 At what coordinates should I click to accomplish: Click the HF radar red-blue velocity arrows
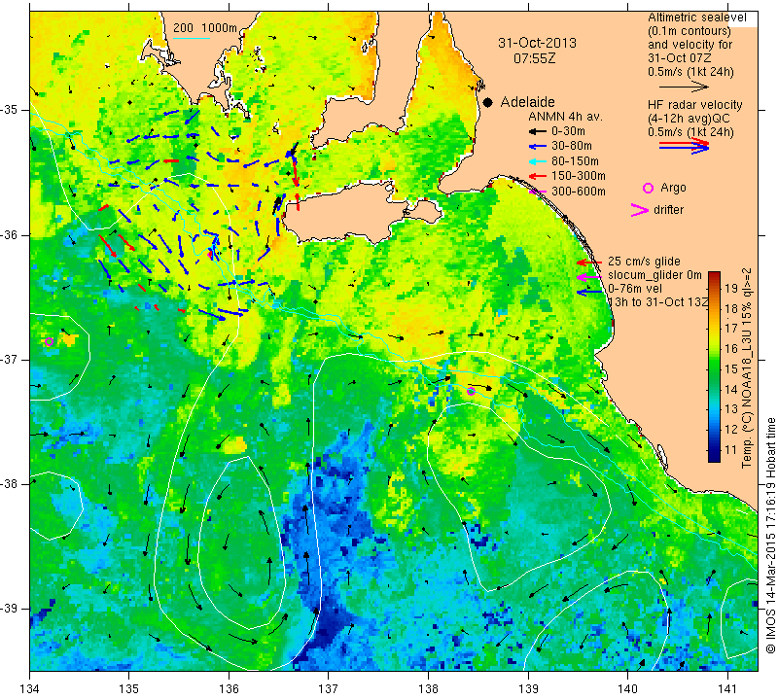coord(684,146)
